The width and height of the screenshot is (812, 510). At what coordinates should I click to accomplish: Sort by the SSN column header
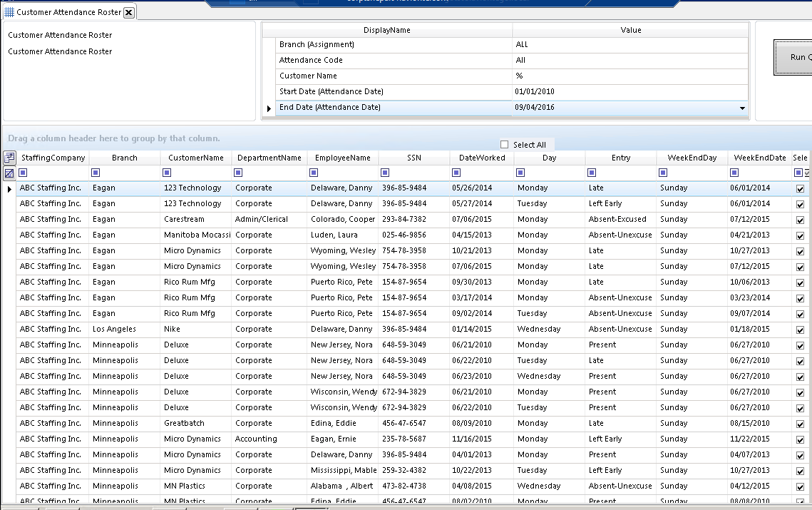[x=414, y=158]
